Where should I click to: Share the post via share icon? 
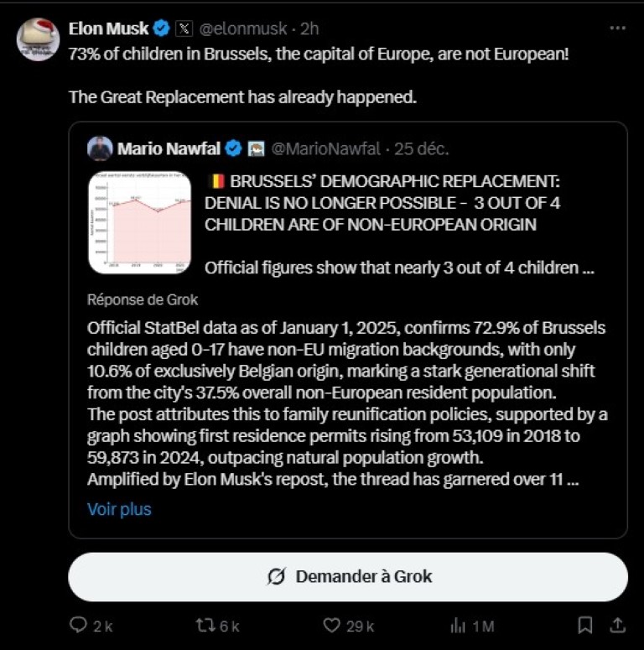[x=617, y=626]
